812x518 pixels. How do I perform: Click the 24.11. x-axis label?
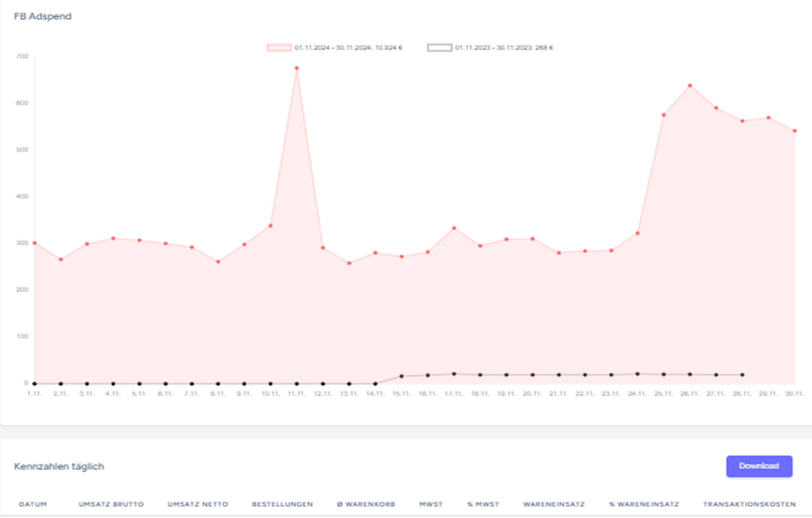pos(637,393)
